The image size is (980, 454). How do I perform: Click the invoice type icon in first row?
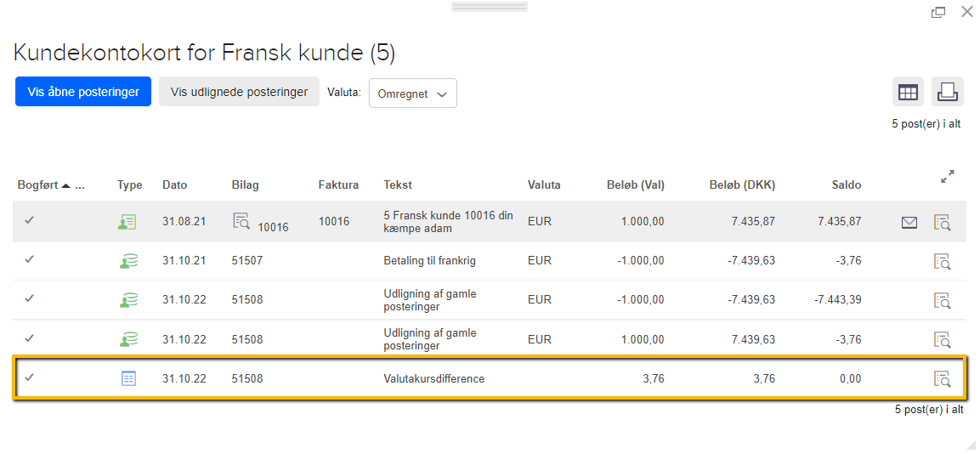(127, 222)
